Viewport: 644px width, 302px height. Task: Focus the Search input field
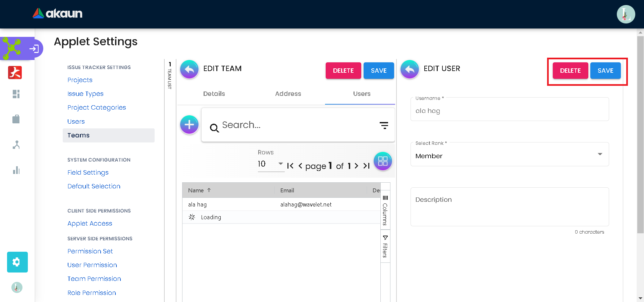coord(298,125)
